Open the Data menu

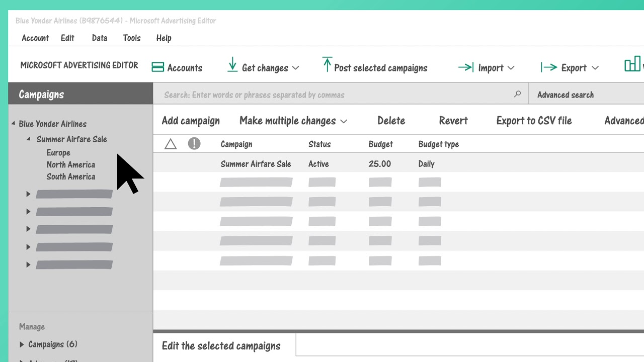[x=100, y=38]
